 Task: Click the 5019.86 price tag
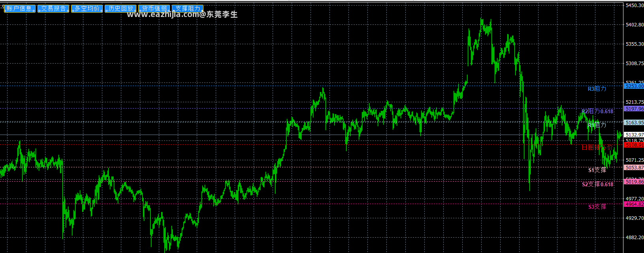click(634, 182)
